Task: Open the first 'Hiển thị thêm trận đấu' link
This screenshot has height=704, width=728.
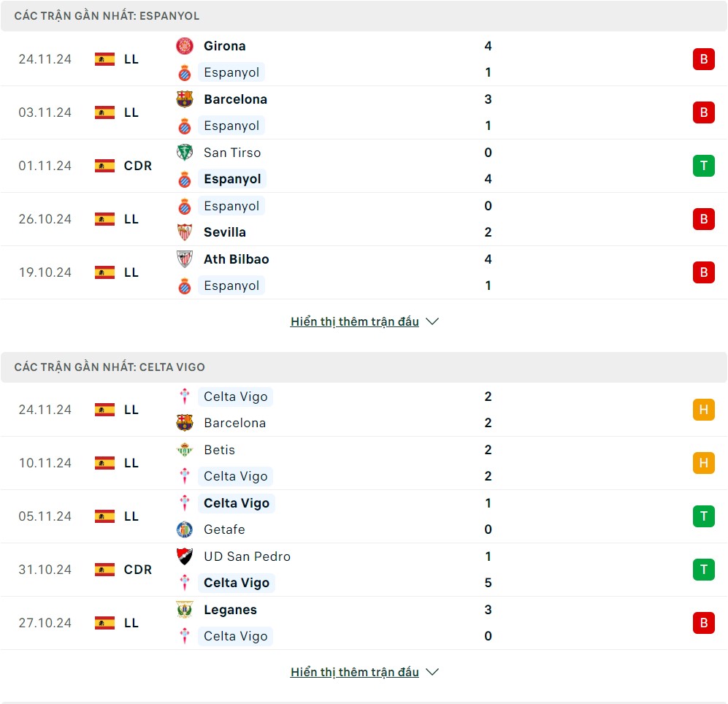Action: tap(355, 321)
